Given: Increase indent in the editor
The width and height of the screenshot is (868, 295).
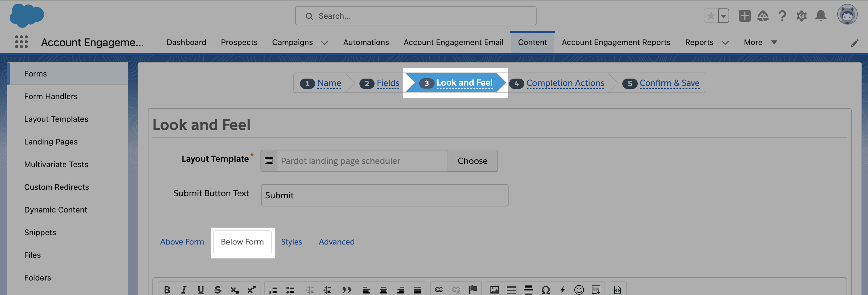Looking at the screenshot, I should (x=327, y=290).
